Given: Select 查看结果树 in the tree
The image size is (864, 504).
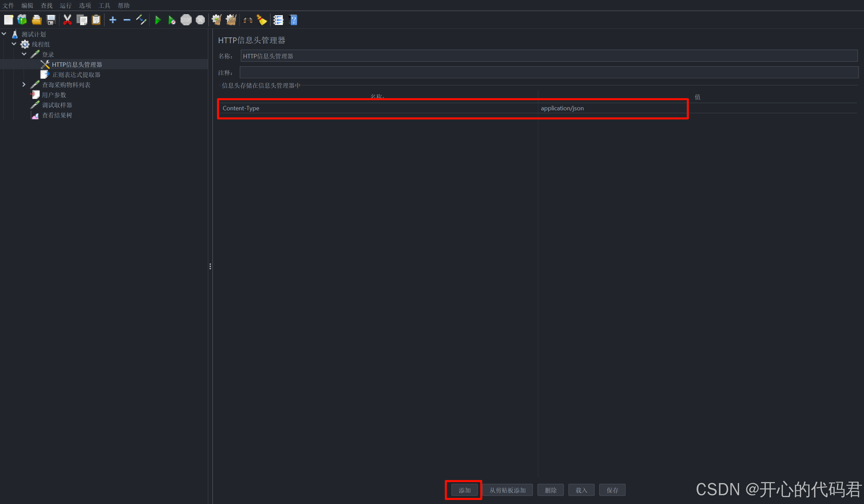Looking at the screenshot, I should click(x=57, y=115).
